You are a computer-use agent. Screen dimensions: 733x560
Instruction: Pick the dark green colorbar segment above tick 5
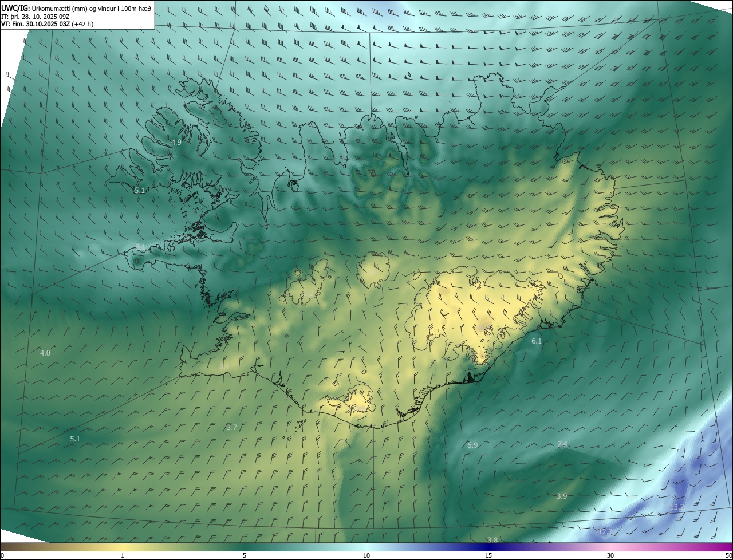[x=245, y=547]
